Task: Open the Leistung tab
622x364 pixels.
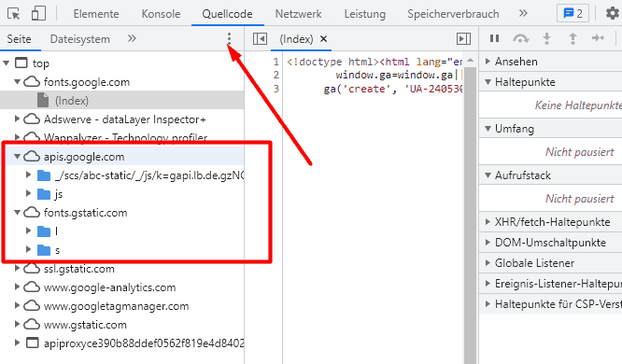Action: coord(364,14)
